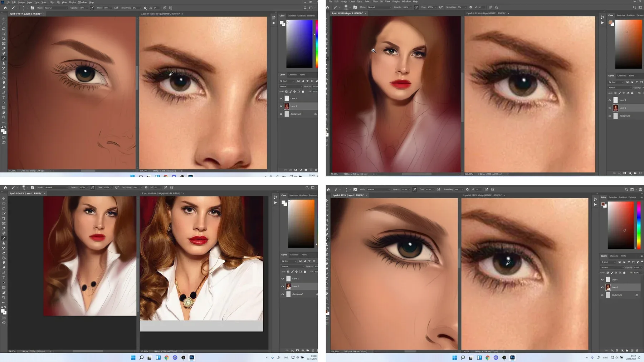Viewport: 644px width, 362px height.
Task: Select the Rectangle shape tool in the 34.9% window
Action: coord(4,287)
